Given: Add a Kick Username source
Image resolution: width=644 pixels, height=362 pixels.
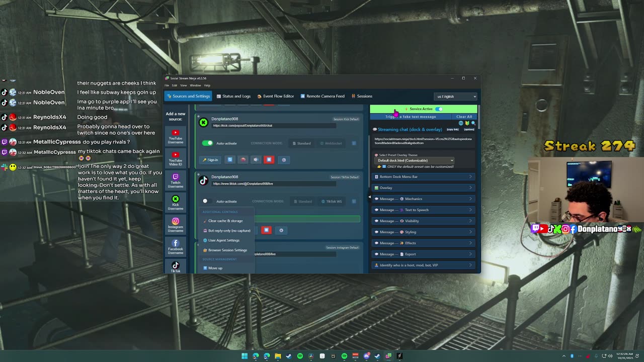Looking at the screenshot, I should pyautogui.click(x=175, y=203).
